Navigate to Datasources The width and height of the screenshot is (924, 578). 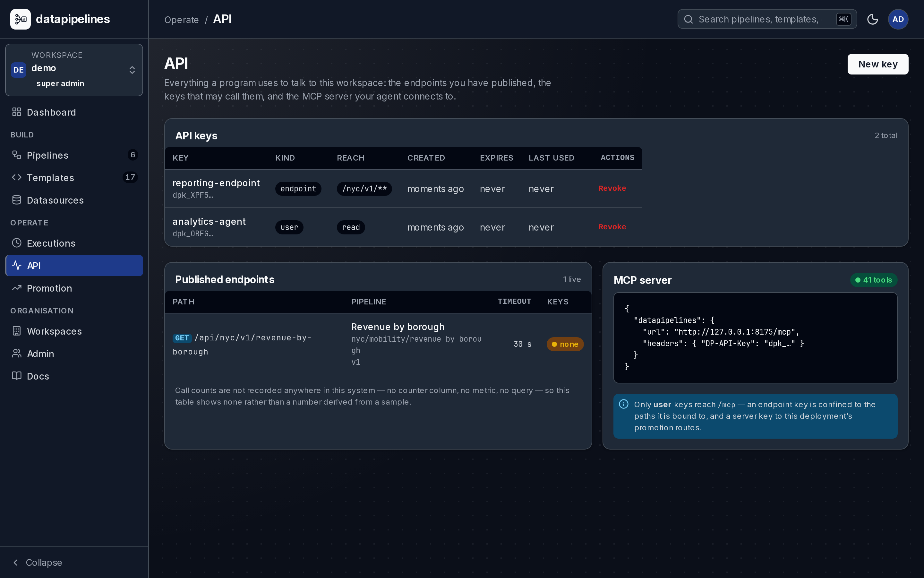click(x=74, y=200)
